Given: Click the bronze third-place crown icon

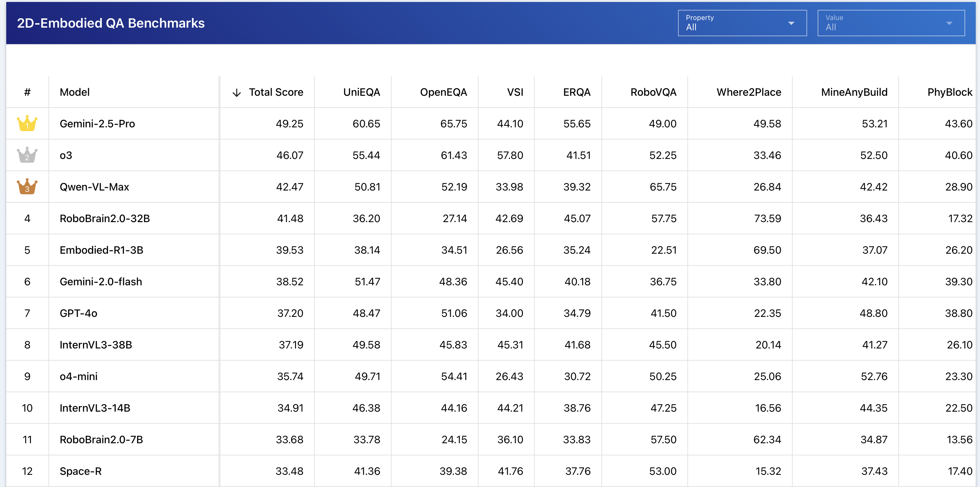Looking at the screenshot, I should (x=27, y=187).
